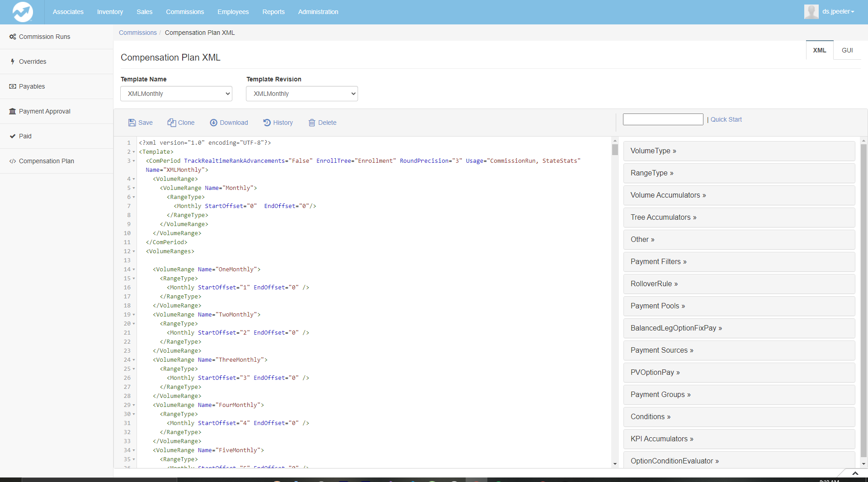Screen dimensions: 868x482
Task: Click the Clone copy icon
Action: click(x=172, y=123)
